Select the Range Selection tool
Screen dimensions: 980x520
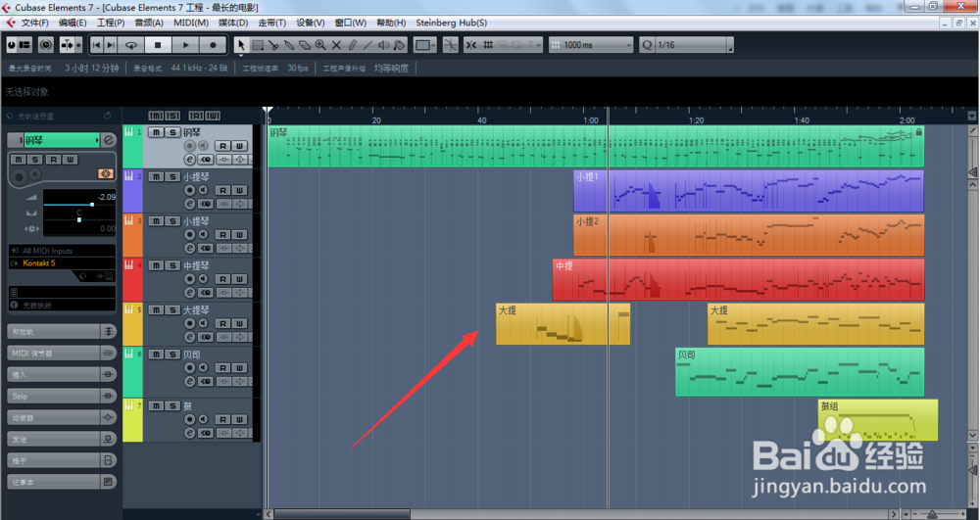tap(258, 45)
